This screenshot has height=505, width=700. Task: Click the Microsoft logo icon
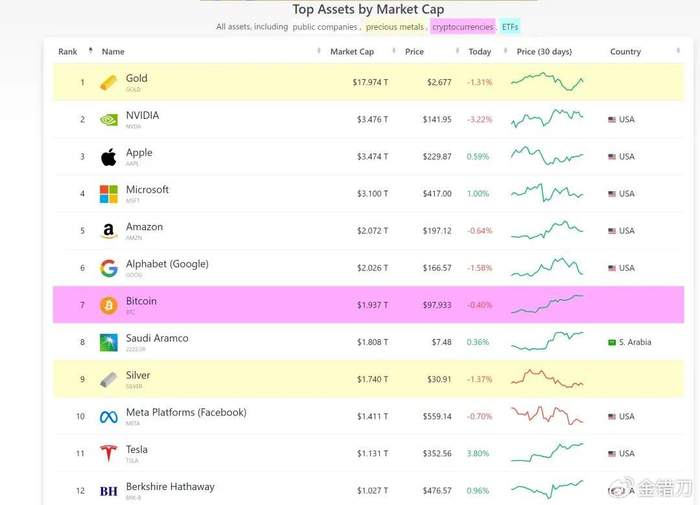(108, 194)
